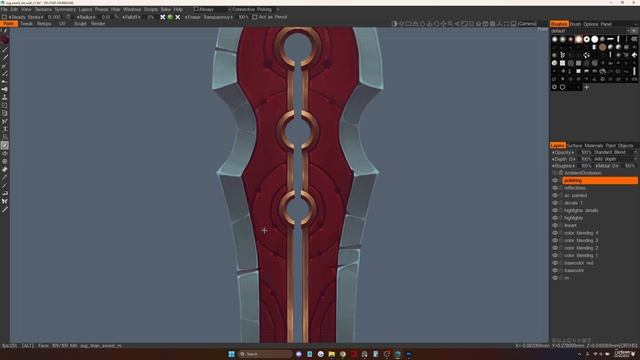Screen dimensions: 640x360
Task: Switch to the Objects tab in lower panel
Action: click(x=625, y=146)
